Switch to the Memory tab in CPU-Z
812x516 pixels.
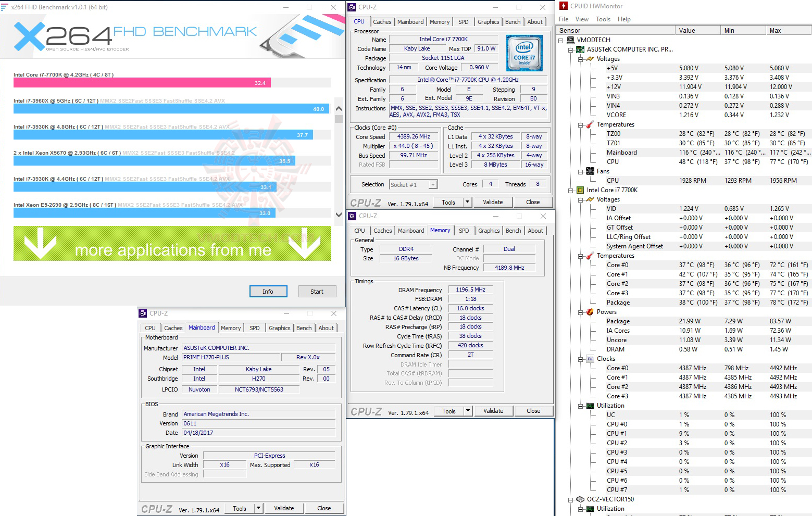tap(440, 21)
